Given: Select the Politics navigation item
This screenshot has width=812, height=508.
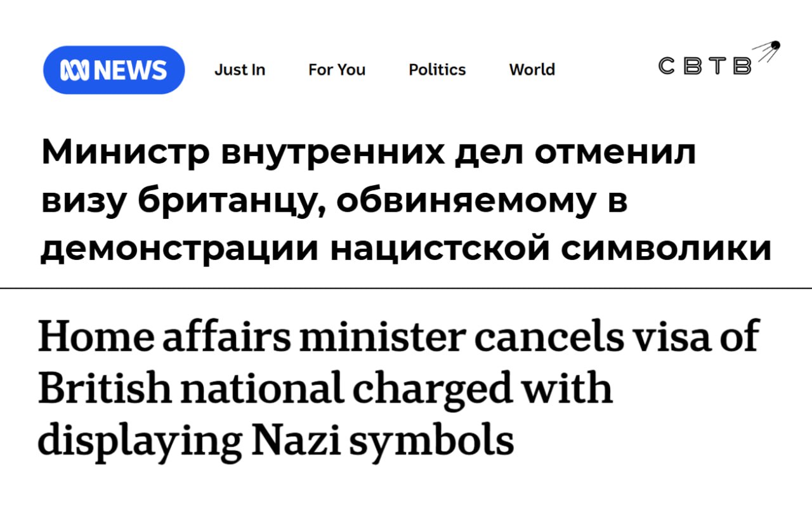Looking at the screenshot, I should [436, 70].
